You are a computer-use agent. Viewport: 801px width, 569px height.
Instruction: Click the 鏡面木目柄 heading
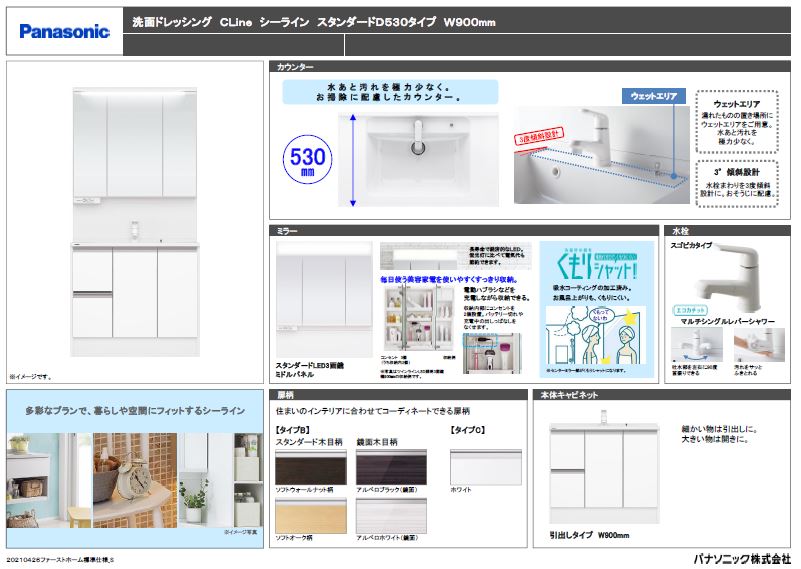click(376, 442)
